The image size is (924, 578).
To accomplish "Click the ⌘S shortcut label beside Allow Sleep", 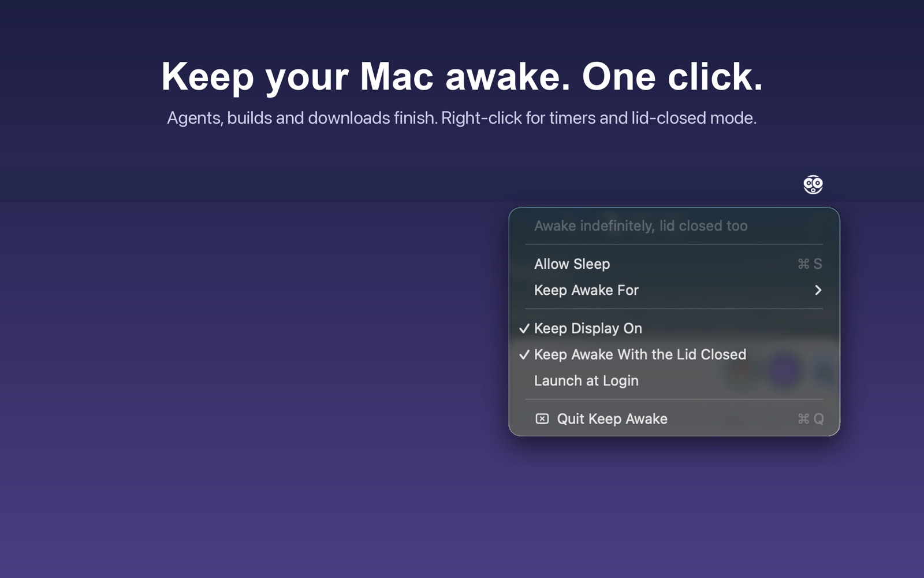I will pos(810,264).
